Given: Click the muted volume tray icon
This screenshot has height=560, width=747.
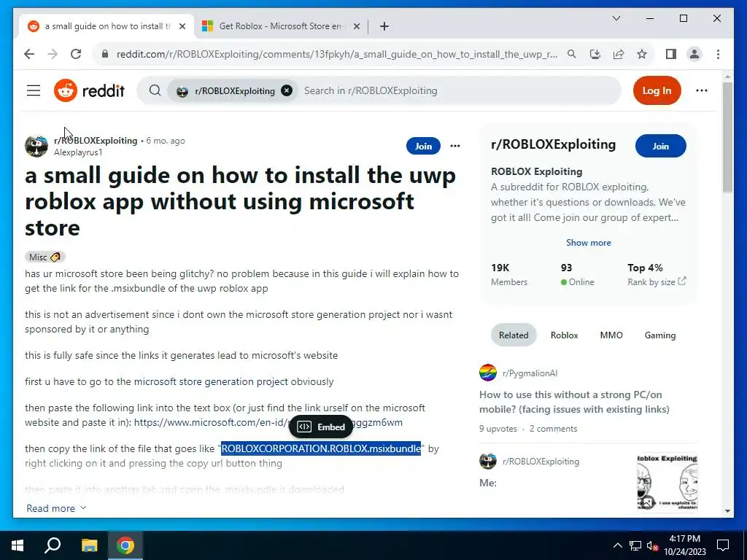Looking at the screenshot, I should tap(652, 545).
